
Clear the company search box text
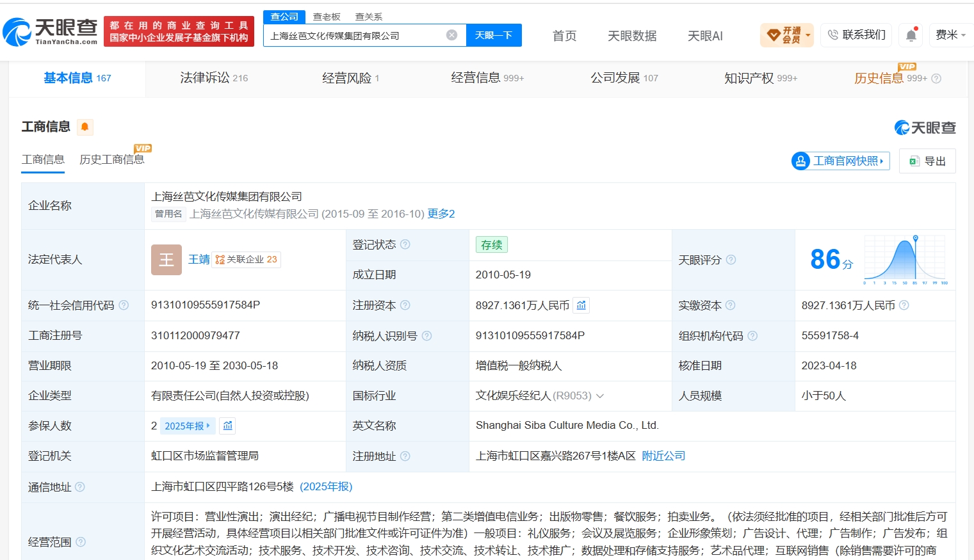click(451, 35)
